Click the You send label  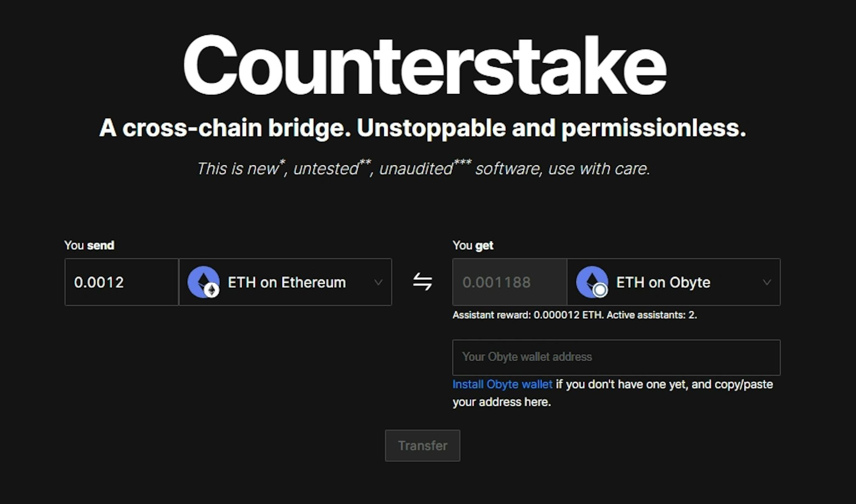89,245
